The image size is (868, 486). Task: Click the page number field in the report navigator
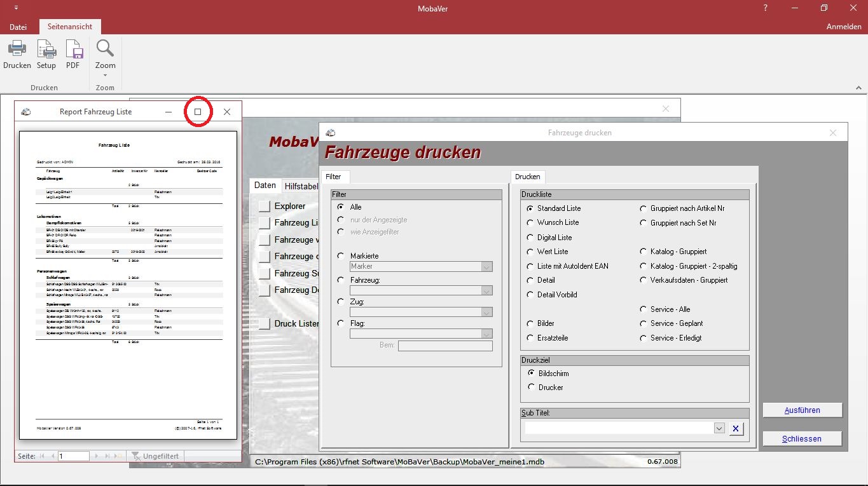tap(73, 456)
